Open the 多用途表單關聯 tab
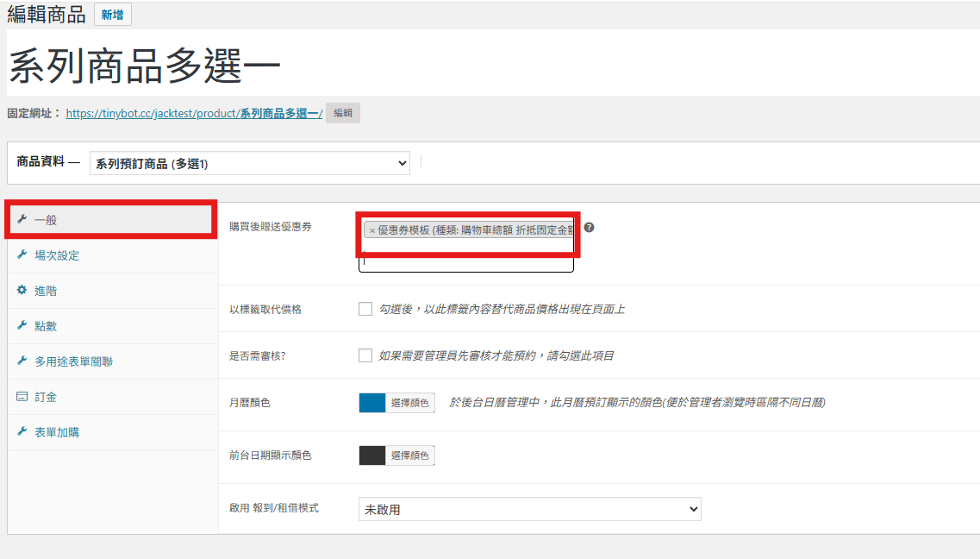Image resolution: width=980 pixels, height=559 pixels. click(x=73, y=361)
